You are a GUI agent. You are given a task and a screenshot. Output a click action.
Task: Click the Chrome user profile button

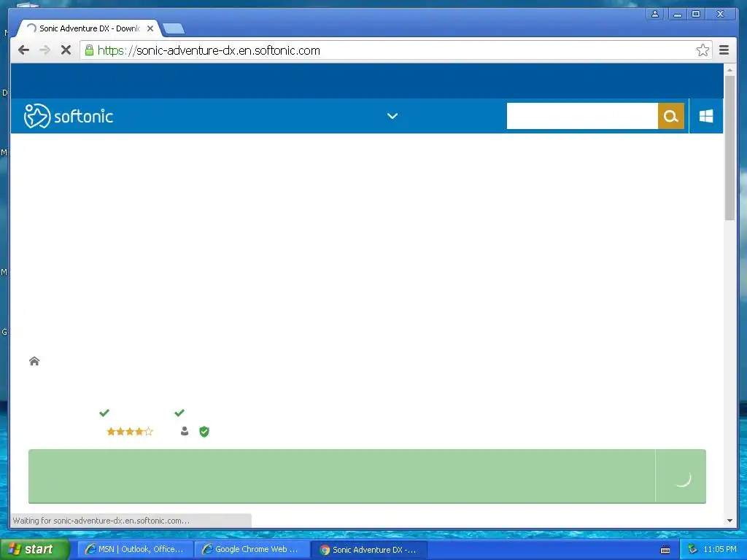655,15
